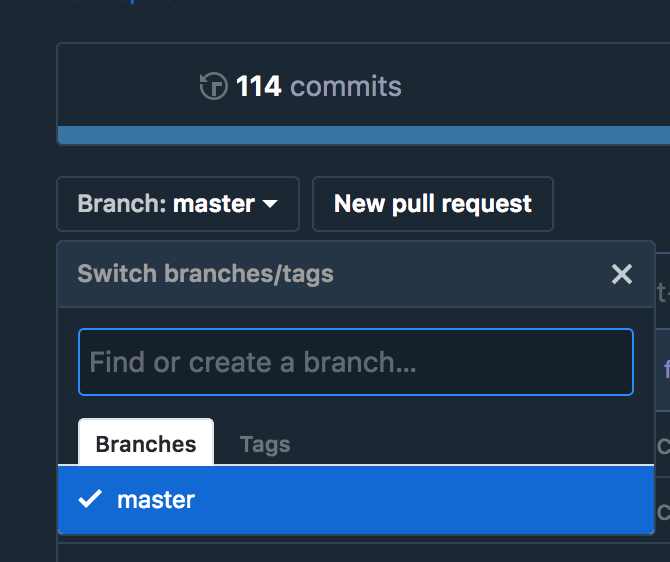670x562 pixels.
Task: Click the partially hidden purple 'f' link
Action: 666,369
